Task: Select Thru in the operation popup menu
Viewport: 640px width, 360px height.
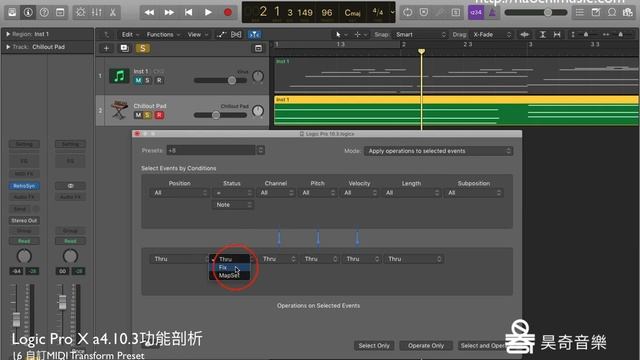Action: pyautogui.click(x=229, y=259)
